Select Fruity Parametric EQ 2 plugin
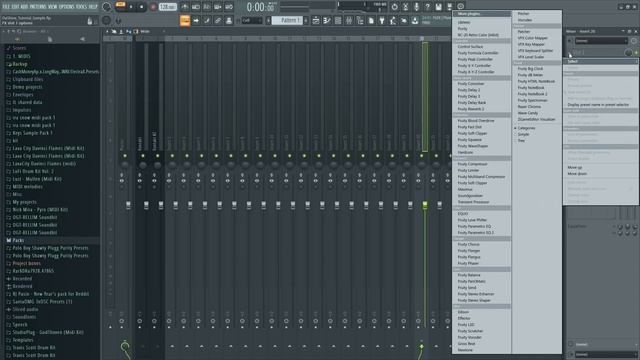The height and width of the screenshot is (360, 640). tap(476, 233)
